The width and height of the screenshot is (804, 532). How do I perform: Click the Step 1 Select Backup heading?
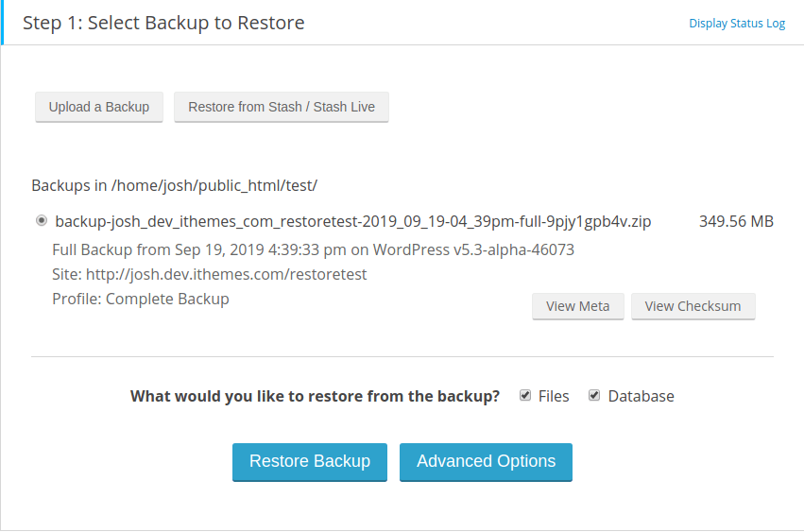pyautogui.click(x=163, y=23)
